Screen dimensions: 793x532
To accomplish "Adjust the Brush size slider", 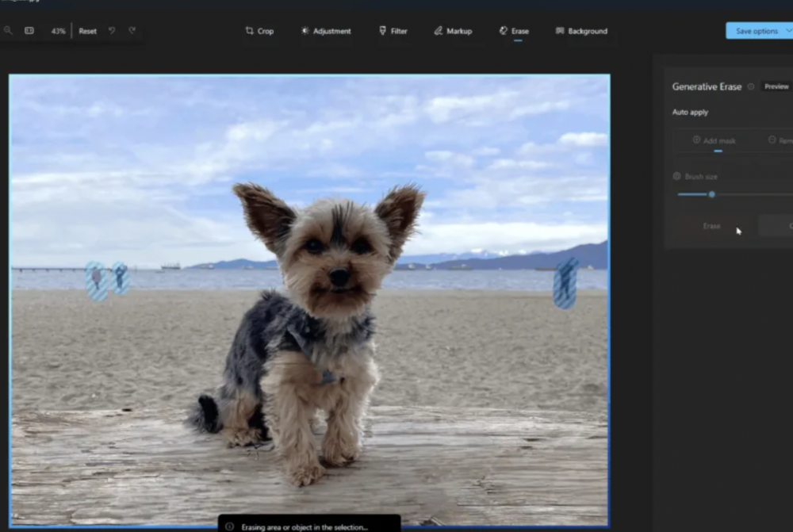I will point(711,193).
